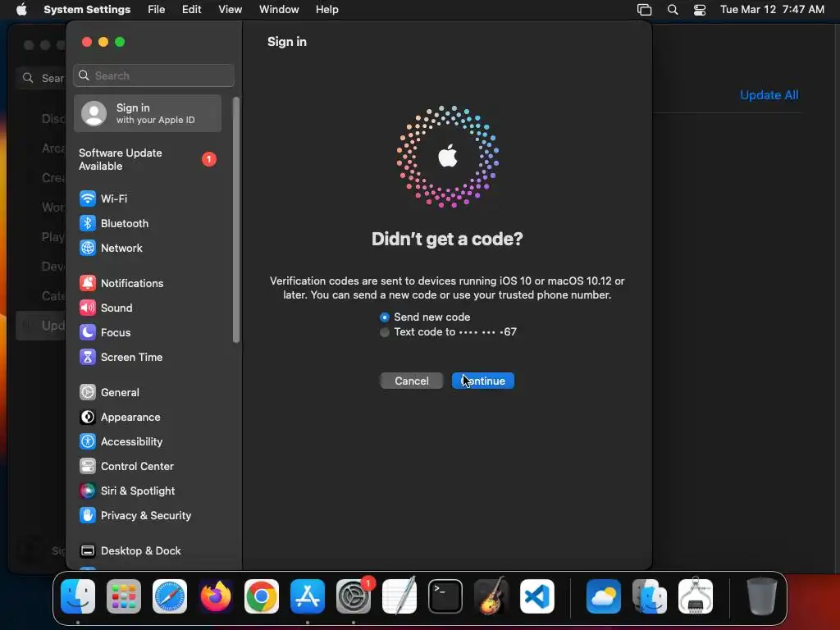Open TextEdit from the Dock
The width and height of the screenshot is (840, 630).
click(x=399, y=596)
